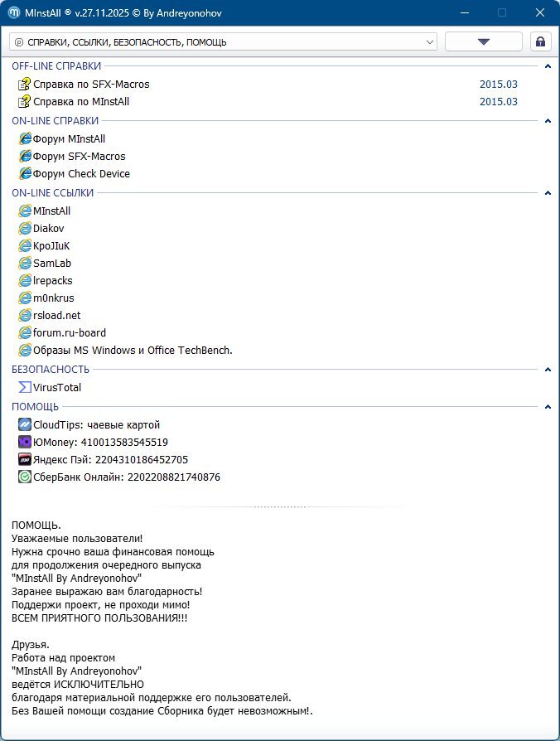Screen dimensions: 560x741
Task: Click the Яндекс Пэй icon
Action: (25, 459)
